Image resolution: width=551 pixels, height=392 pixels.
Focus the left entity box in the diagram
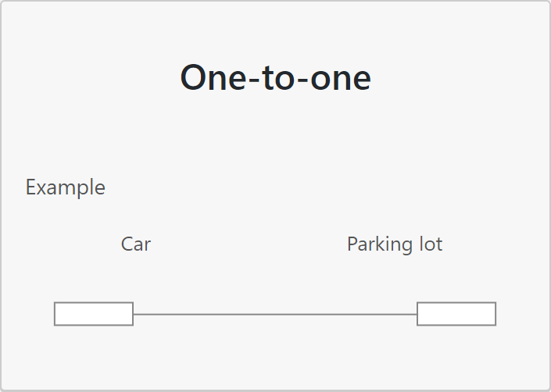click(94, 314)
